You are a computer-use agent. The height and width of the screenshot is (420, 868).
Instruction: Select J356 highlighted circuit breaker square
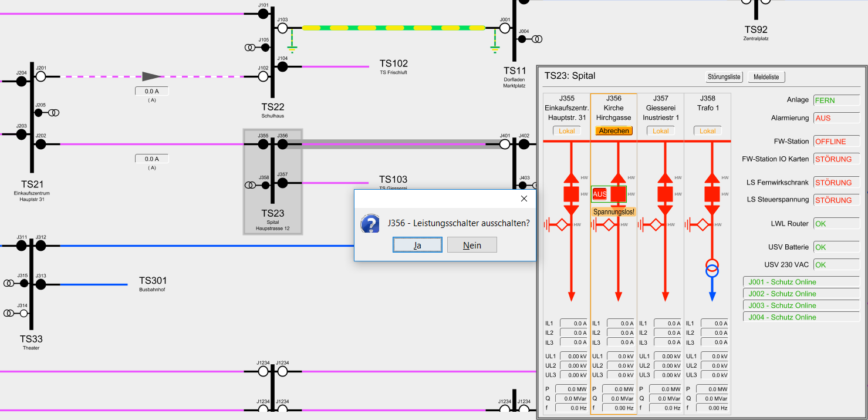(x=618, y=194)
